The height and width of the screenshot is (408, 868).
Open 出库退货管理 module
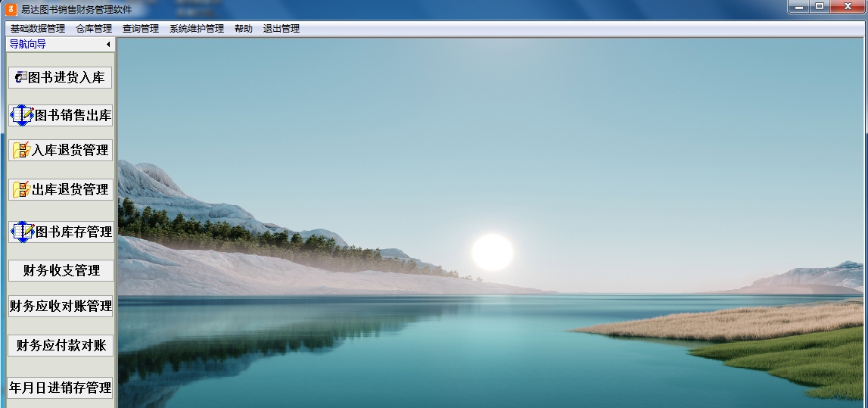(61, 189)
